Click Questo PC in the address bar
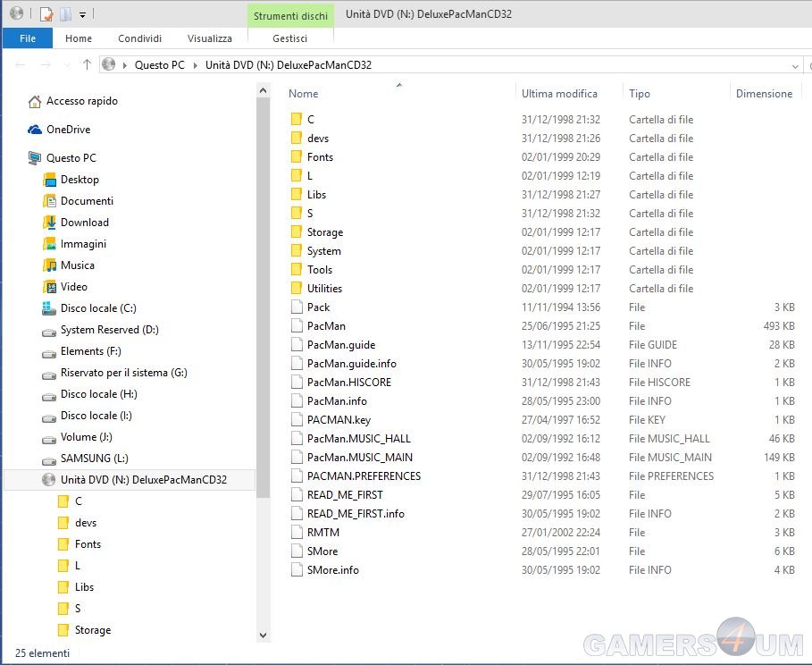The image size is (812, 665). pyautogui.click(x=160, y=64)
